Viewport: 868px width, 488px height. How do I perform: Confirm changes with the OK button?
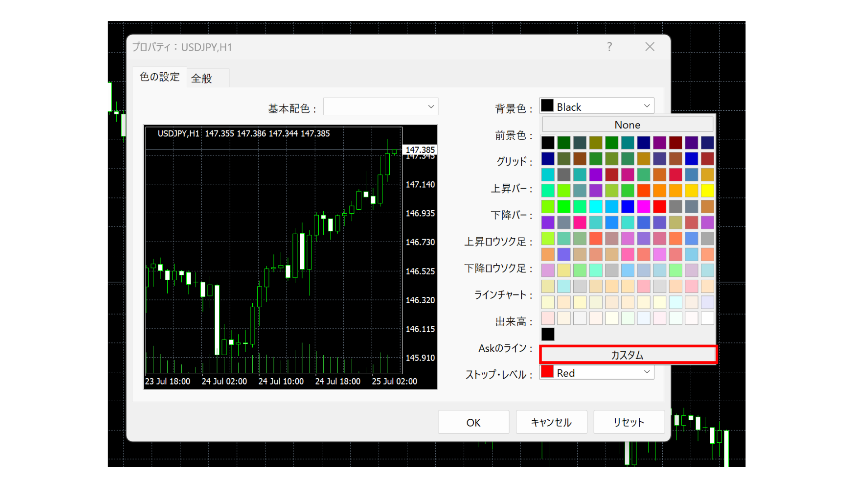tap(473, 422)
